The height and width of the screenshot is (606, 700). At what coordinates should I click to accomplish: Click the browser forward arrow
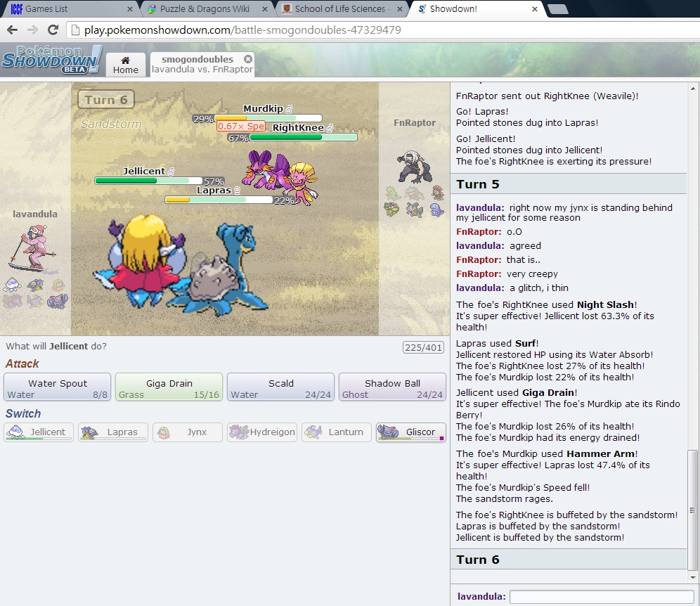point(32,30)
